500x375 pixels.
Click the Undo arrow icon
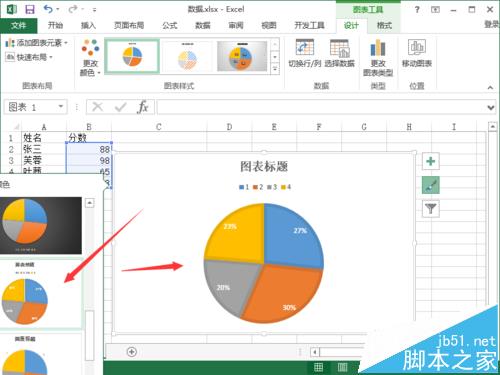coord(49,9)
